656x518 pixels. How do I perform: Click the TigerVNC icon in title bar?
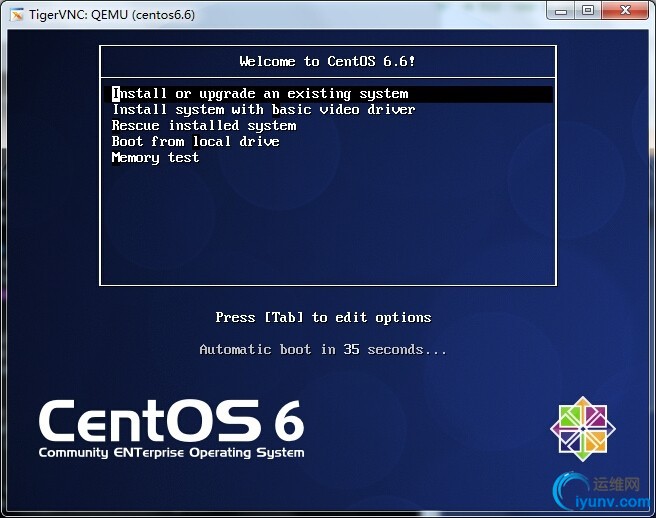[x=17, y=15]
